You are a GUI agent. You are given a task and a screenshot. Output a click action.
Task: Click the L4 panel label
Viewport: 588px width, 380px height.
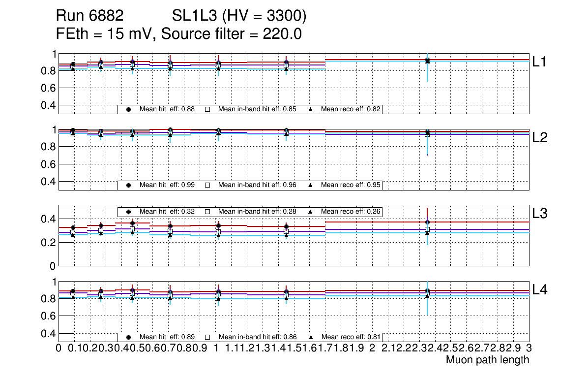point(540,290)
